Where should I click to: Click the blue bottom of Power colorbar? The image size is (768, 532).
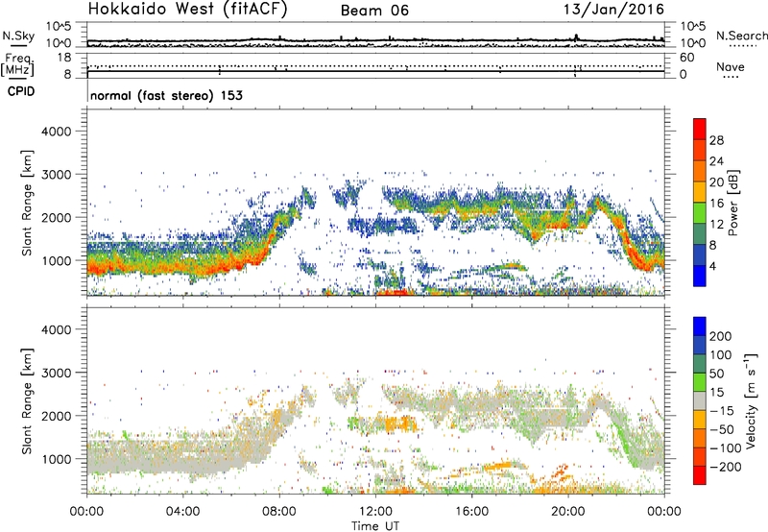(700, 276)
